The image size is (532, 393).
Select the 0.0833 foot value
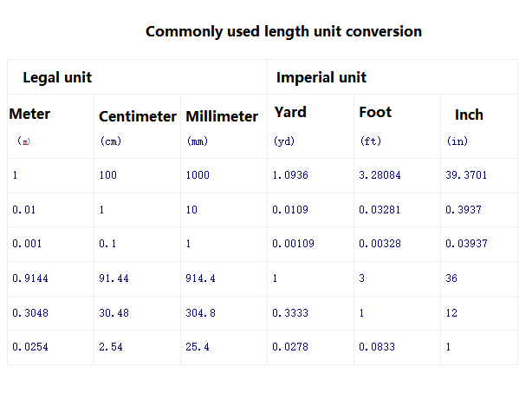pyautogui.click(x=376, y=347)
